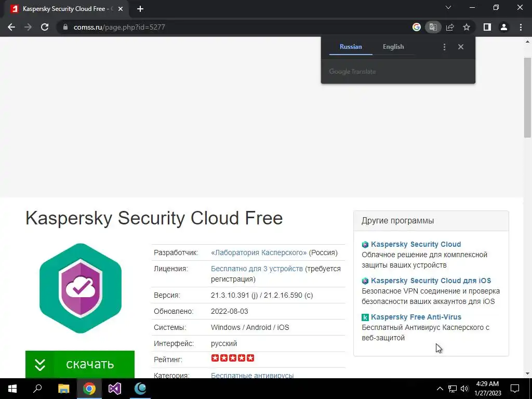Click the green Kaspersky Free Anti-Virus icon
This screenshot has height=399, width=532.
click(x=365, y=317)
